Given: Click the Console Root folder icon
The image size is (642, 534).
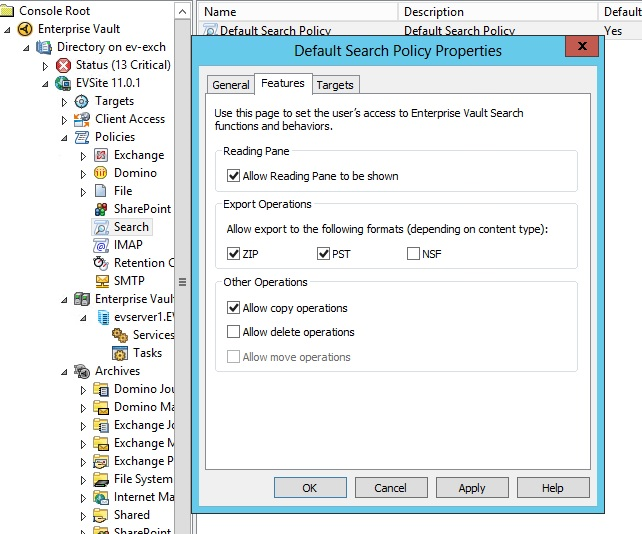Looking at the screenshot, I should 7,11.
